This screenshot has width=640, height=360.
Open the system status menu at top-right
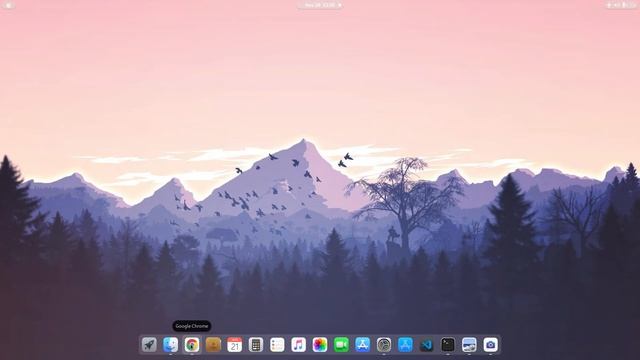[x=621, y=5]
